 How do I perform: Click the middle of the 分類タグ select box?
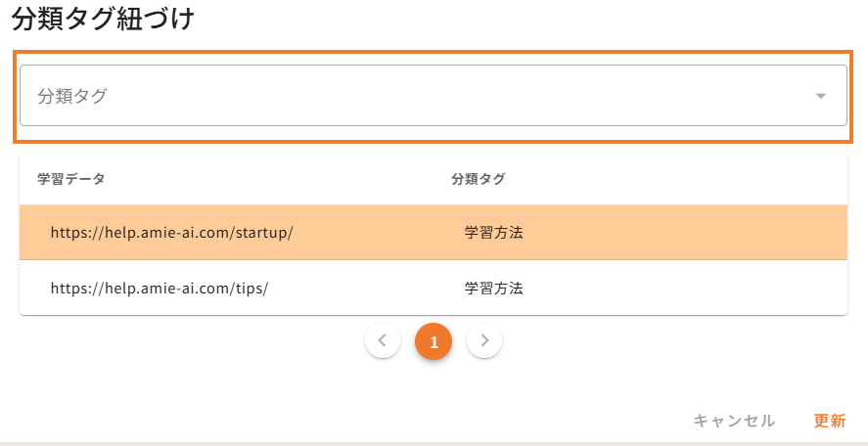pyautogui.click(x=433, y=96)
